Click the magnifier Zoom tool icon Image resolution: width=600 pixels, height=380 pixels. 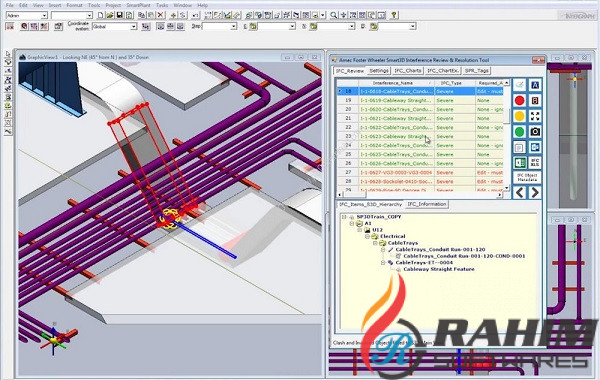(334, 15)
